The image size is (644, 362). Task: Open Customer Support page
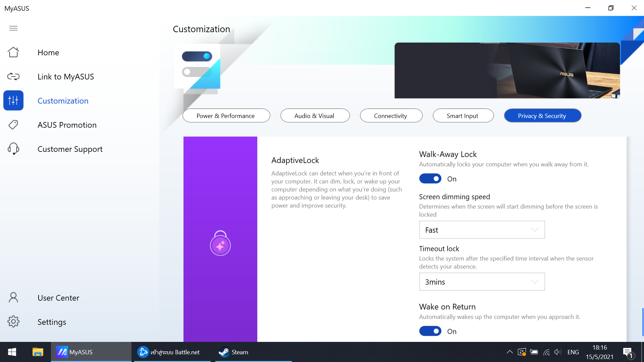(70, 149)
